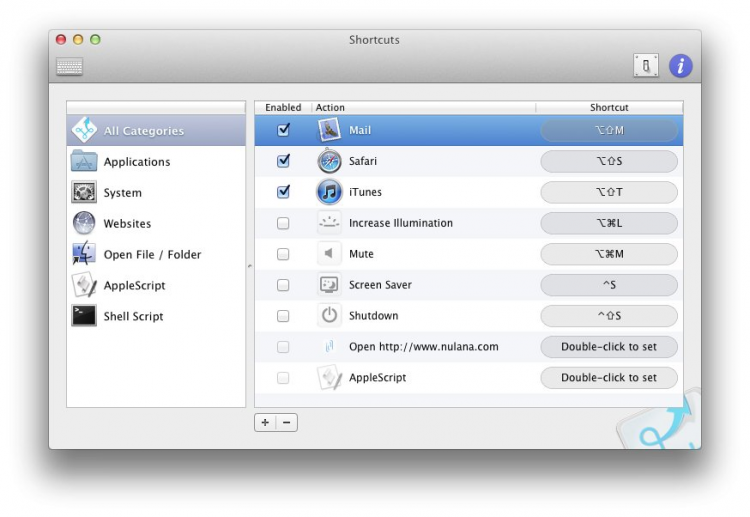750x517 pixels.
Task: Click Double-click to set for AppleScript row
Action: 609,378
